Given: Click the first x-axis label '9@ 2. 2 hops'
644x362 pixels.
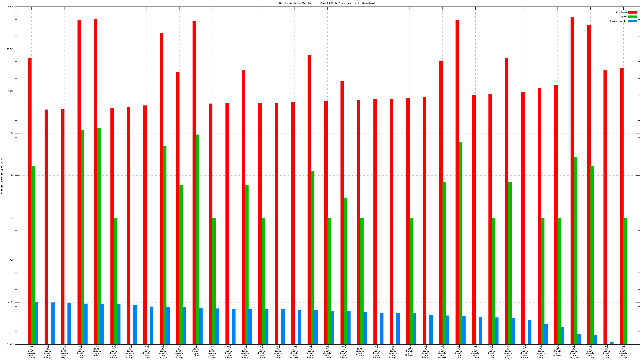Looking at the screenshot, I should coord(31,352).
